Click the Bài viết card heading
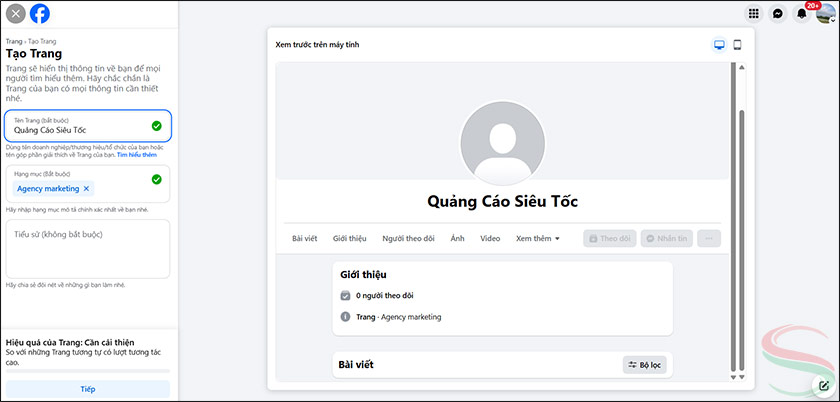 [x=356, y=365]
